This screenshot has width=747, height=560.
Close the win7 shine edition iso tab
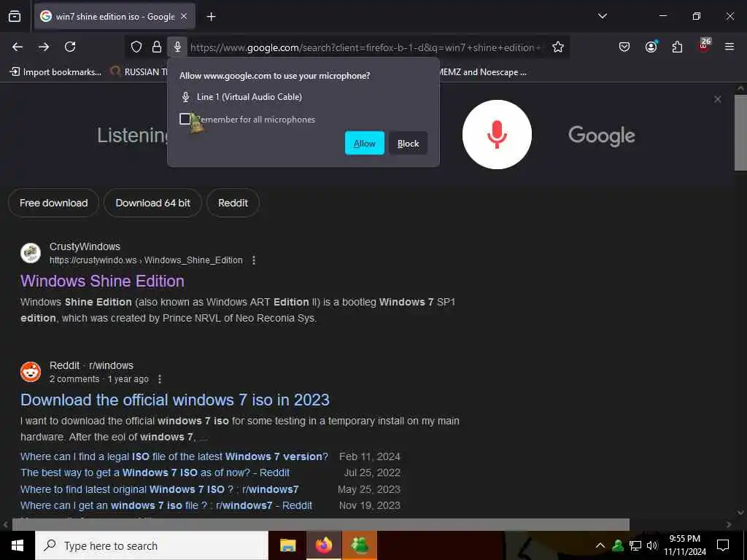coord(184,17)
